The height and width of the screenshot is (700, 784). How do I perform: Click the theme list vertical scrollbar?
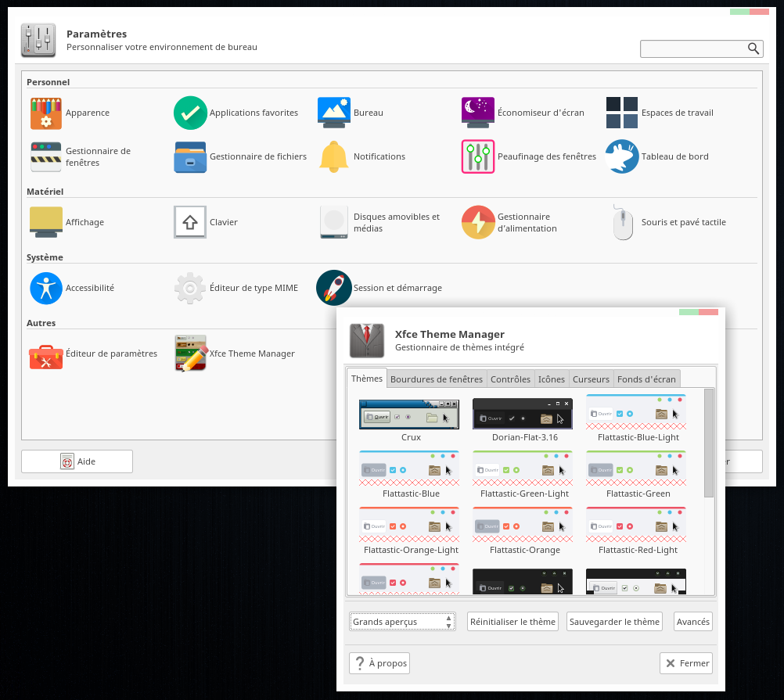pos(709,443)
